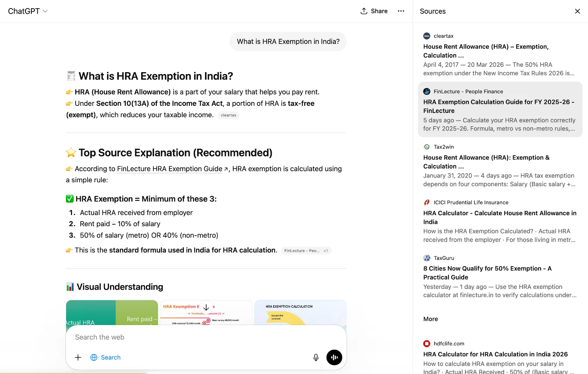The width and height of the screenshot is (588, 374).
Task: Open the ellipsis options menu next to Share
Action: 401,11
